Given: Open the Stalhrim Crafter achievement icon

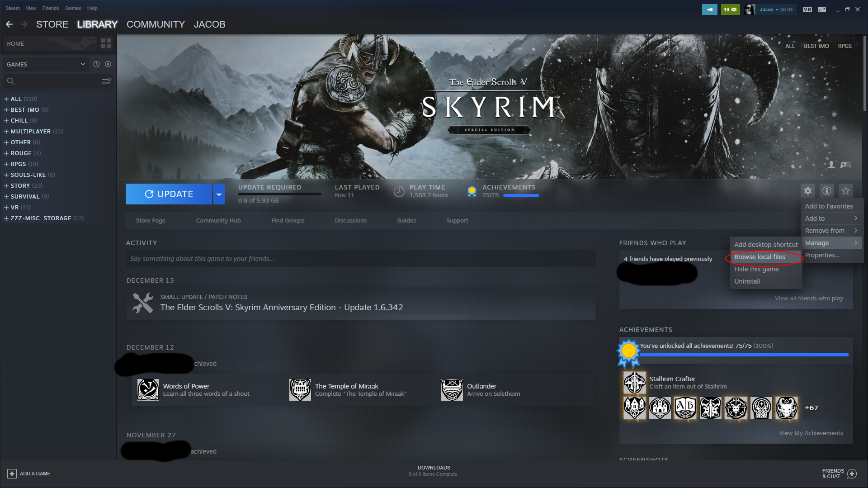Looking at the screenshot, I should coord(635,383).
